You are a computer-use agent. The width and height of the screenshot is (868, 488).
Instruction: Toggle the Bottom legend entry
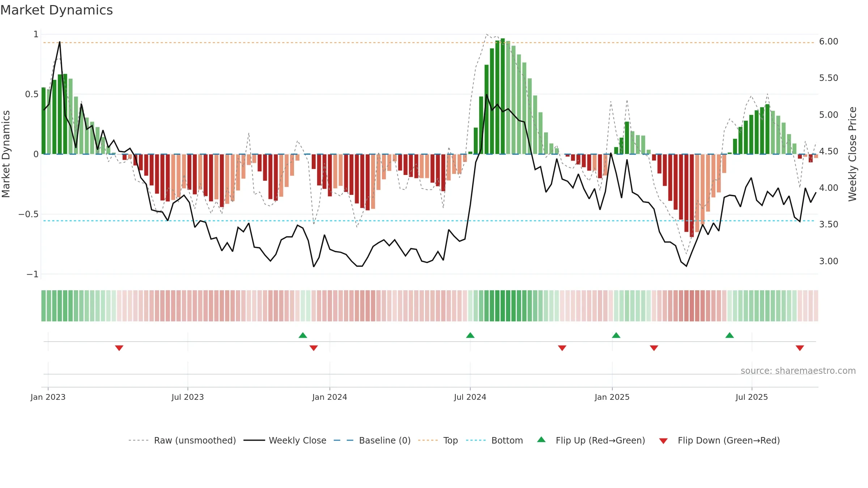click(x=494, y=440)
